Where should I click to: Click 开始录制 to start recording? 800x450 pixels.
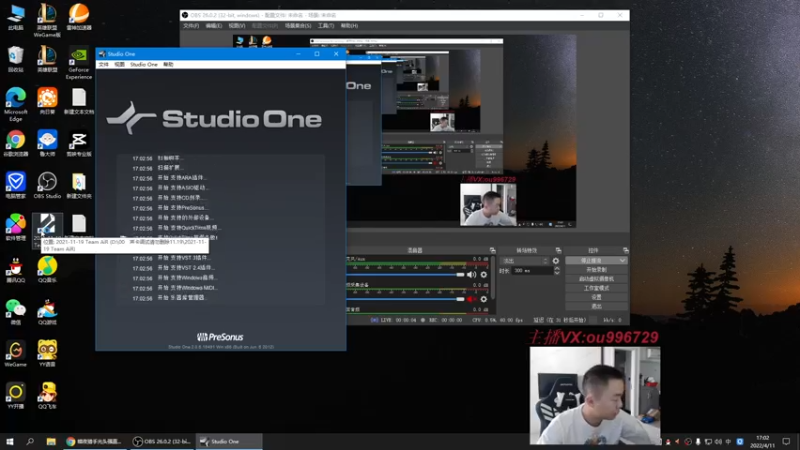coord(596,270)
